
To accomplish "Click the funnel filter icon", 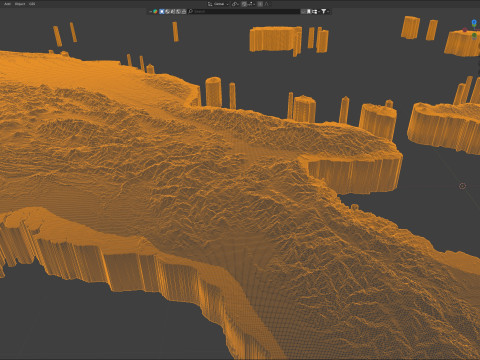I will 323,11.
